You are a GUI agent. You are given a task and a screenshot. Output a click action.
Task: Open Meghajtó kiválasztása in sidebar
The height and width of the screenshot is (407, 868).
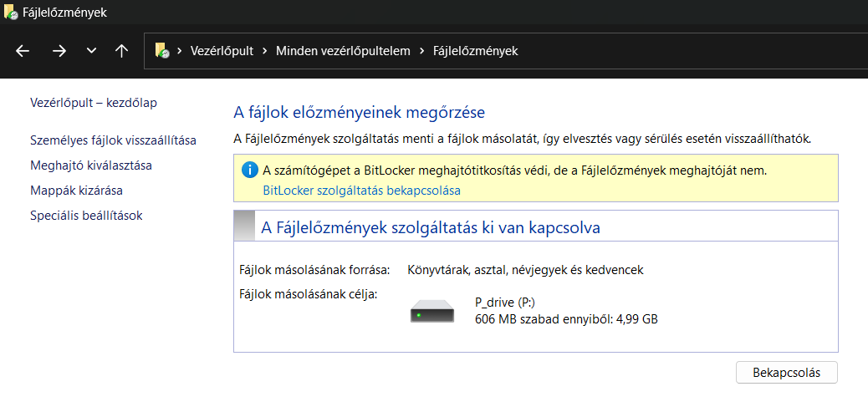point(91,165)
